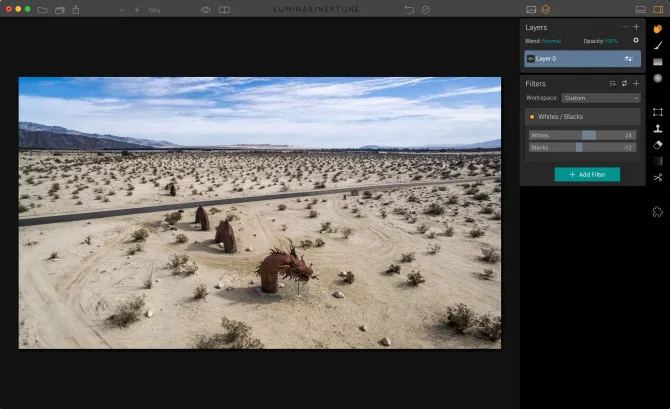Pick the Radial mask tool
Screen dimensions: 670x409
tap(658, 78)
